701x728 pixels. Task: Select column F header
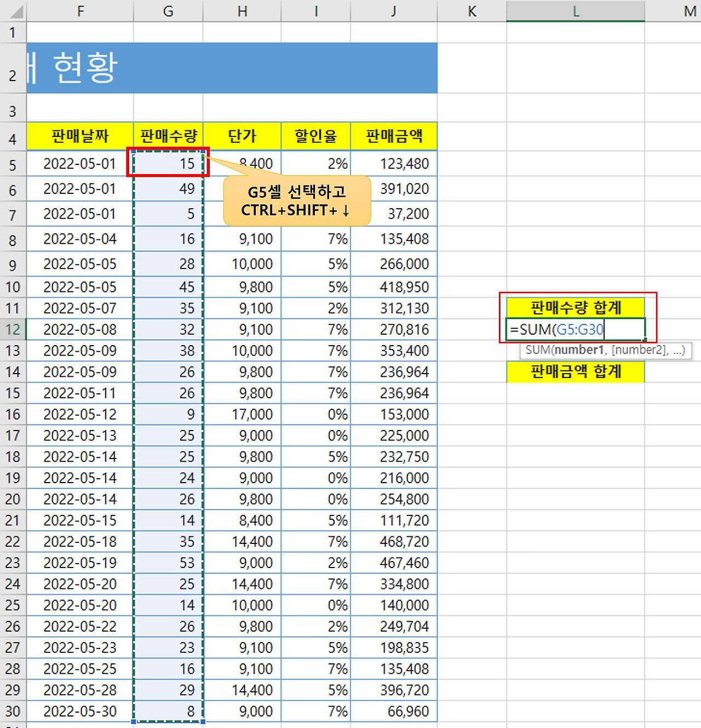coord(80,11)
